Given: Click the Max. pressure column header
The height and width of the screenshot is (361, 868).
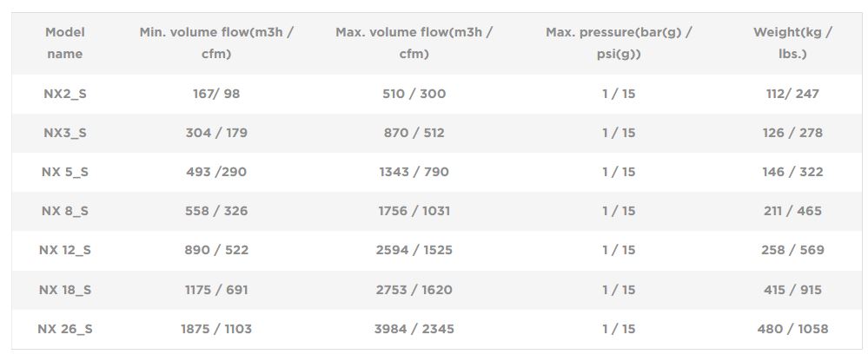Looking at the screenshot, I should (619, 43).
